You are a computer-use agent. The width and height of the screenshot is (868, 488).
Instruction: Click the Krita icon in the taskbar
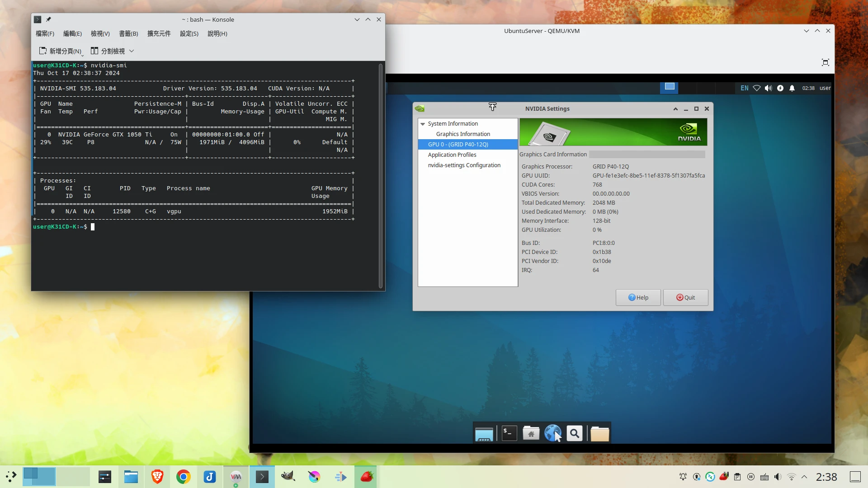pos(314,477)
